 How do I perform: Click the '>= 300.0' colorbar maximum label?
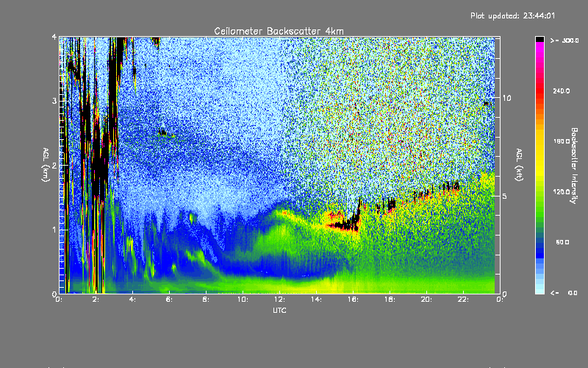coord(564,40)
